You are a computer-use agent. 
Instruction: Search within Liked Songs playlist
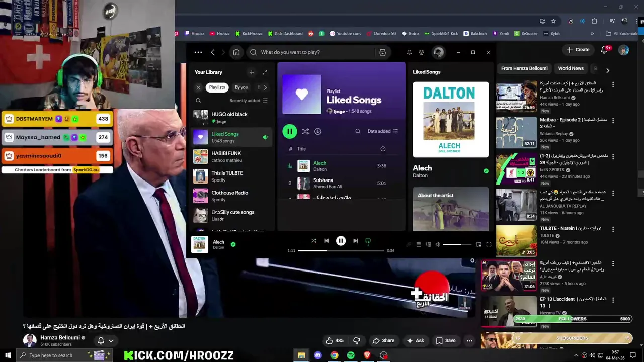pos(358,131)
